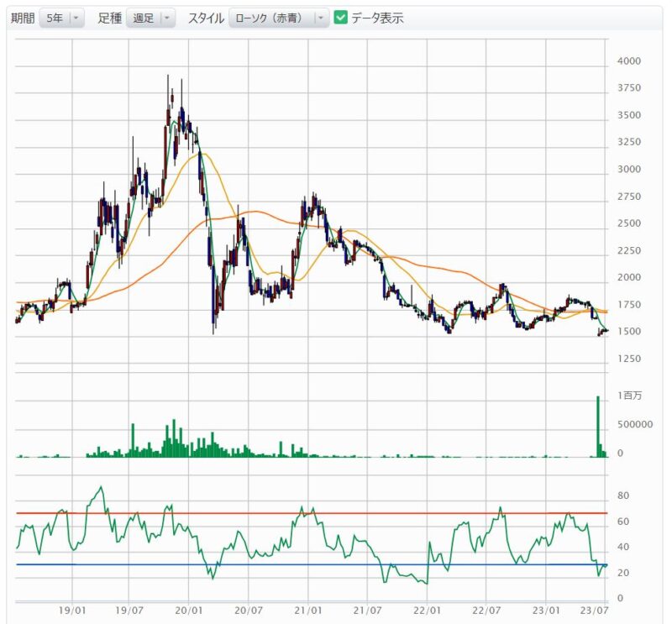Click the 21/01 date axis label
The height and width of the screenshot is (624, 672).
click(307, 610)
